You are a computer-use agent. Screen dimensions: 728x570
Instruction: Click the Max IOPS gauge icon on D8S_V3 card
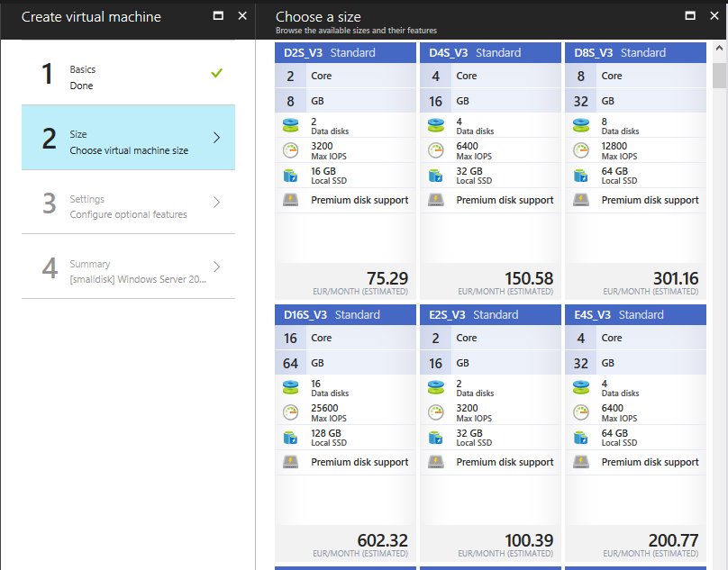[x=581, y=150]
